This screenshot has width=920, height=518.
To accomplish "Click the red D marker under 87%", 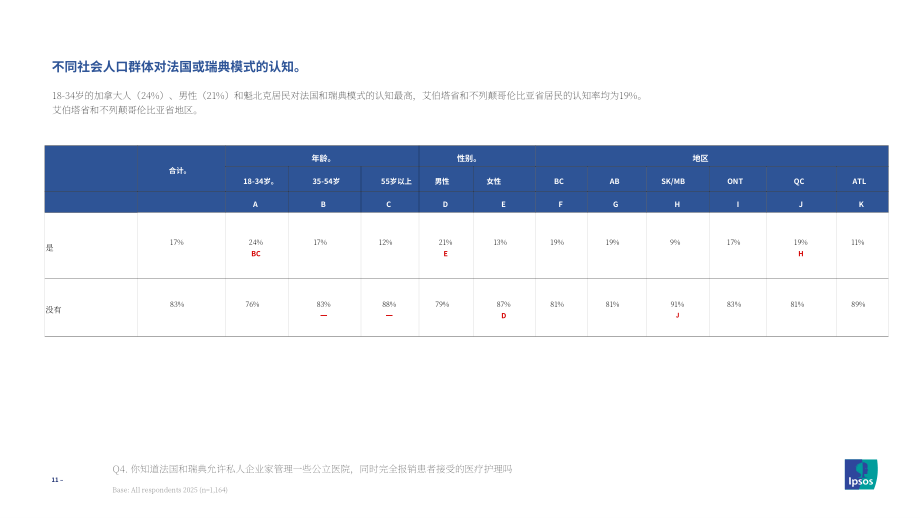I will (x=503, y=316).
